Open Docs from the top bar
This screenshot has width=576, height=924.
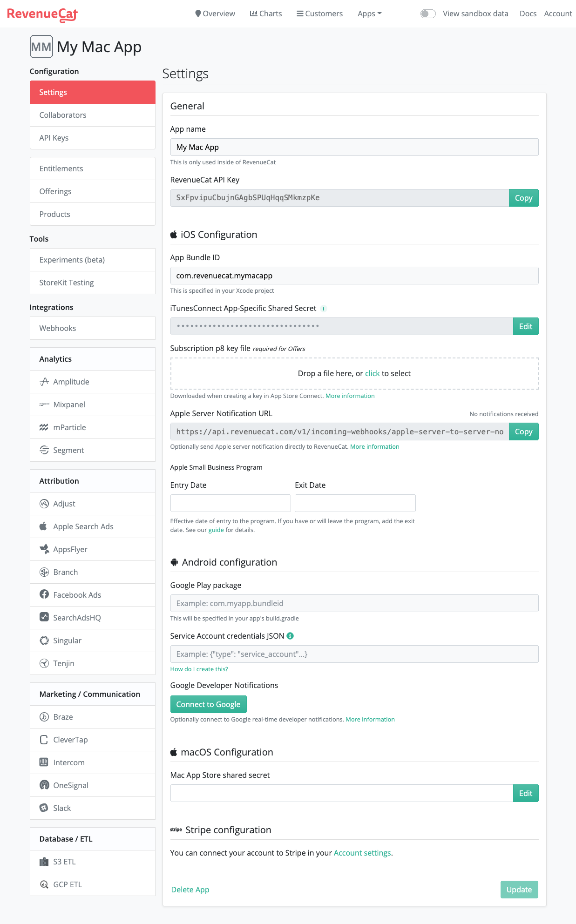(x=528, y=13)
